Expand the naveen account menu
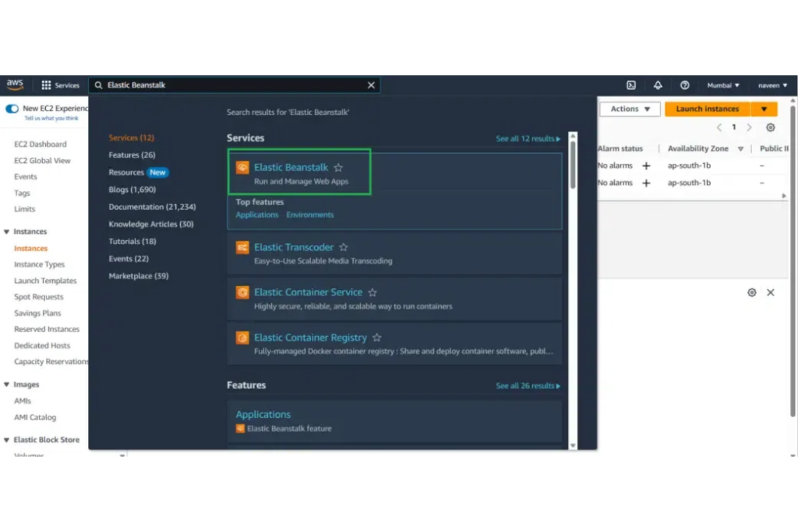The width and height of the screenshot is (798, 532). pyautogui.click(x=772, y=85)
